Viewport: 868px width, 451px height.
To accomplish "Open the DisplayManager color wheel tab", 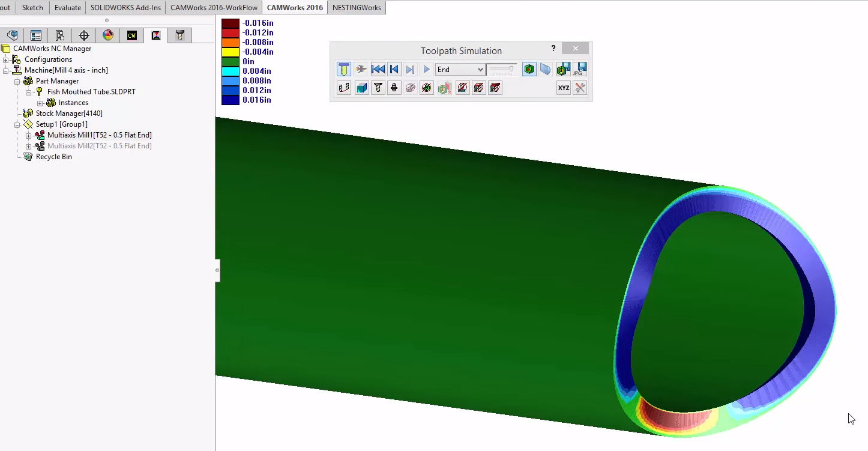I will coord(107,35).
